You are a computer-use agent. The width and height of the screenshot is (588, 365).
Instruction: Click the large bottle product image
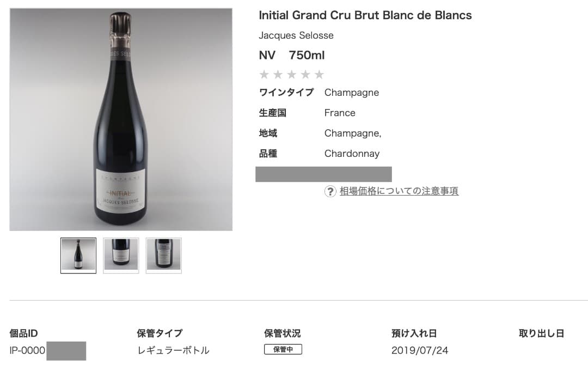pos(121,119)
